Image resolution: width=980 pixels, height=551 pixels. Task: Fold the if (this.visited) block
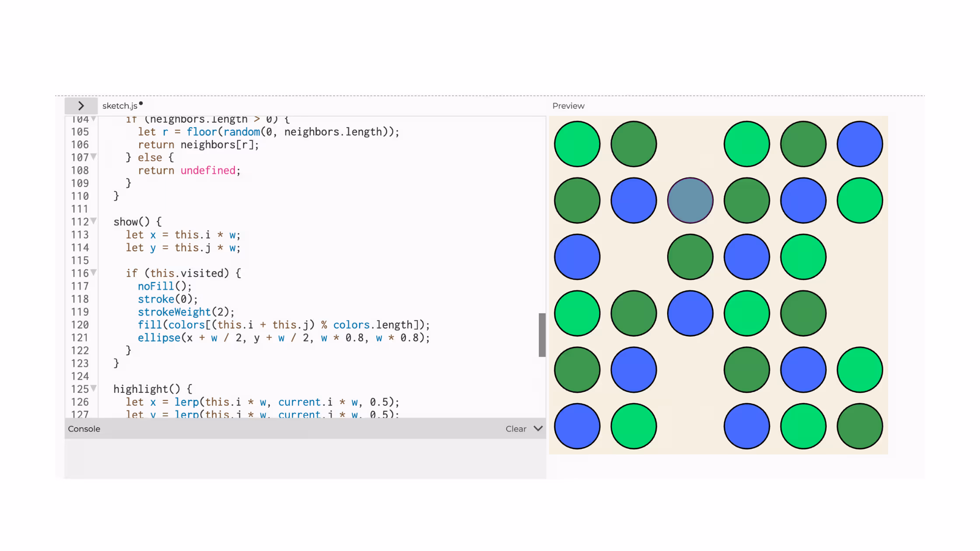[x=94, y=272]
